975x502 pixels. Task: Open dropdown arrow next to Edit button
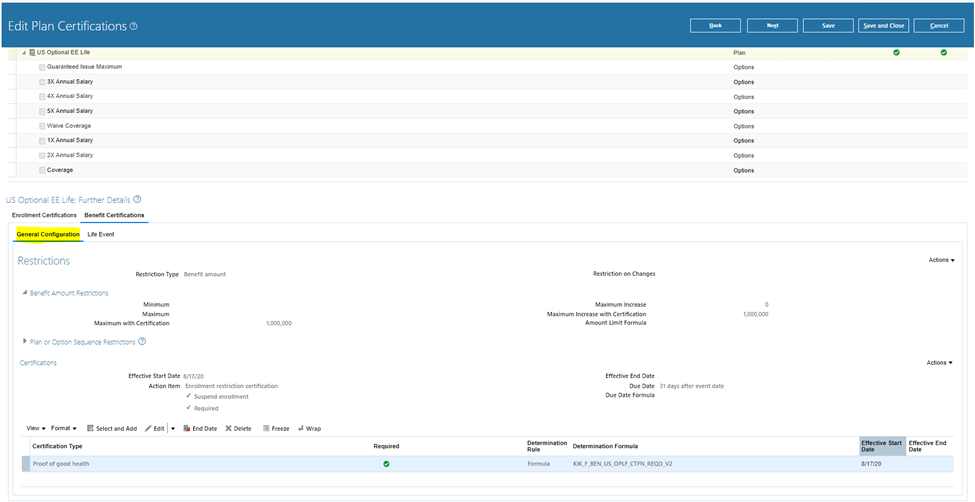coord(173,429)
